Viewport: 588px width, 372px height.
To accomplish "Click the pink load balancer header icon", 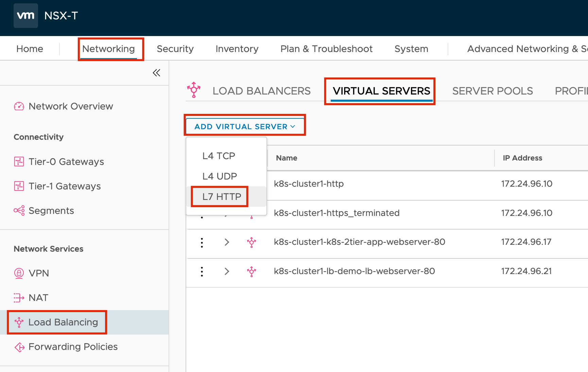I will (x=194, y=90).
